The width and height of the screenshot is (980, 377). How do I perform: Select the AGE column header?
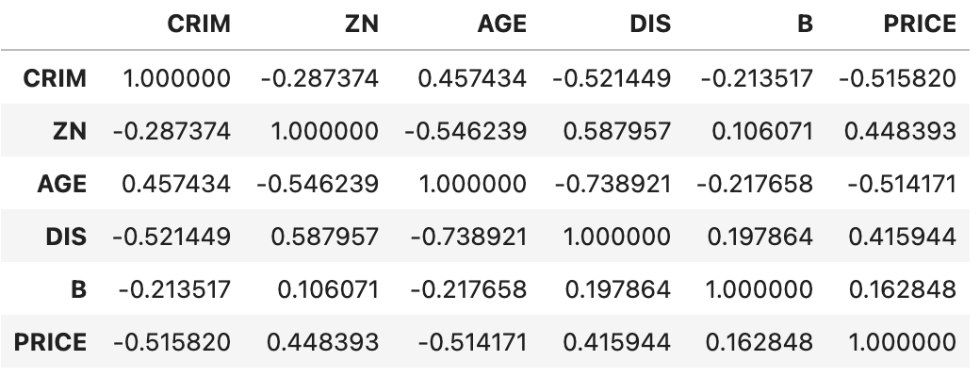(501, 25)
